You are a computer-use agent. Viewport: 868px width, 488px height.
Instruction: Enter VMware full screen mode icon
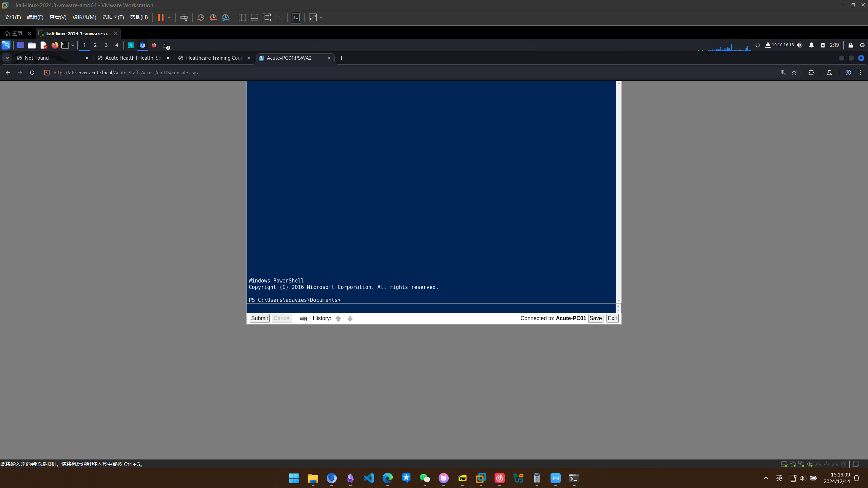pyautogui.click(x=267, y=18)
